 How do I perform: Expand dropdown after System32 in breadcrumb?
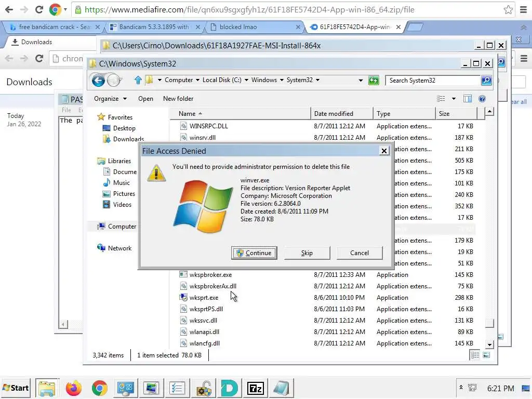click(317, 81)
